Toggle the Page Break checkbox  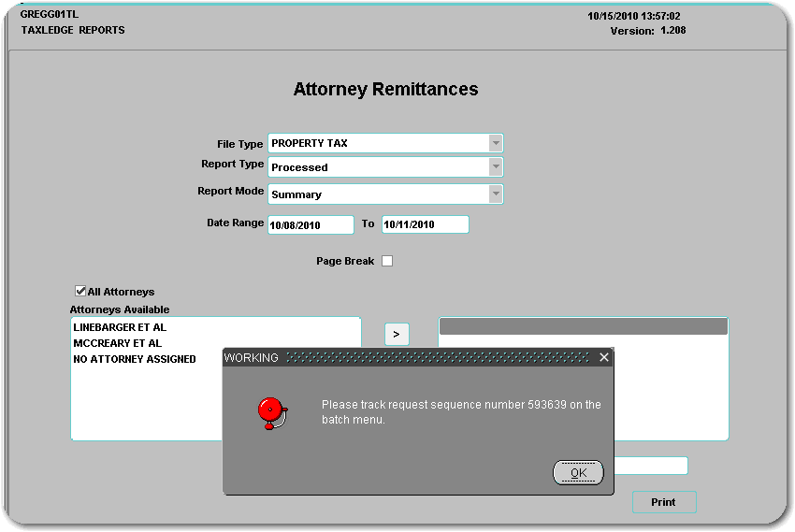[x=387, y=261]
